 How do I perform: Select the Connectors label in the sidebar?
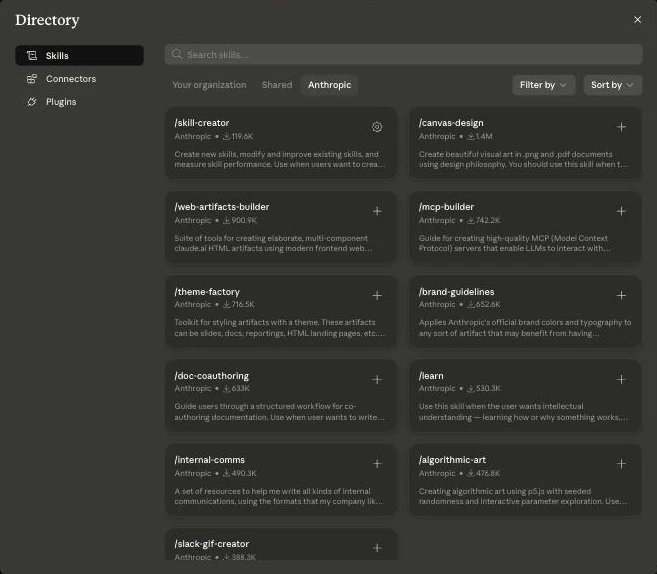71,79
